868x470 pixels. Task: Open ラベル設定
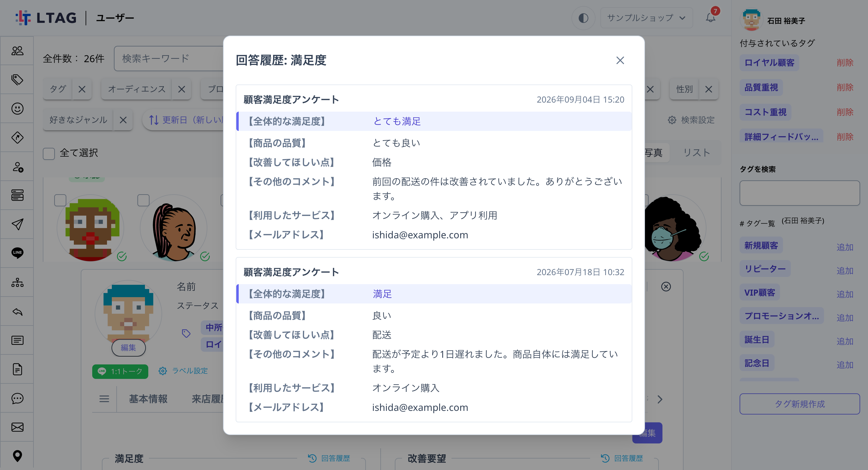click(183, 371)
